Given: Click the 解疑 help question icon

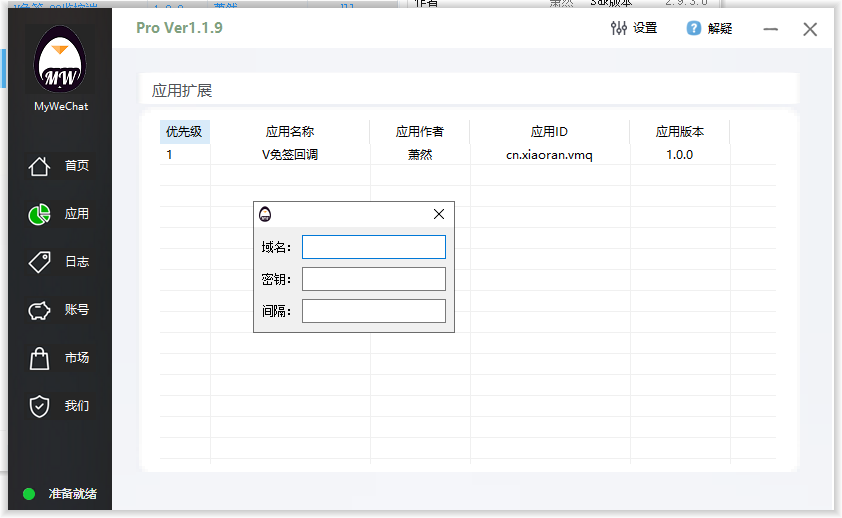Looking at the screenshot, I should [x=694, y=28].
